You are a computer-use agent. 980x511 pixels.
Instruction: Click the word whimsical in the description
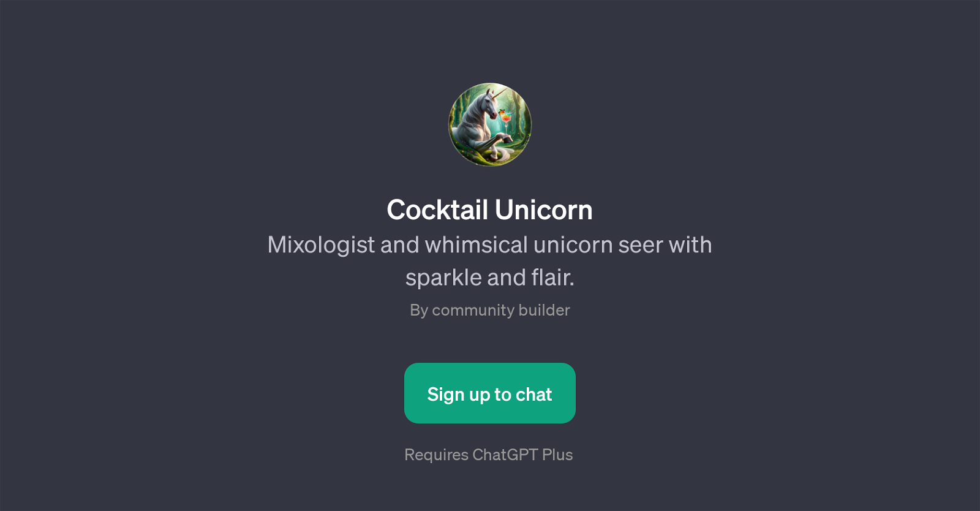(x=476, y=245)
